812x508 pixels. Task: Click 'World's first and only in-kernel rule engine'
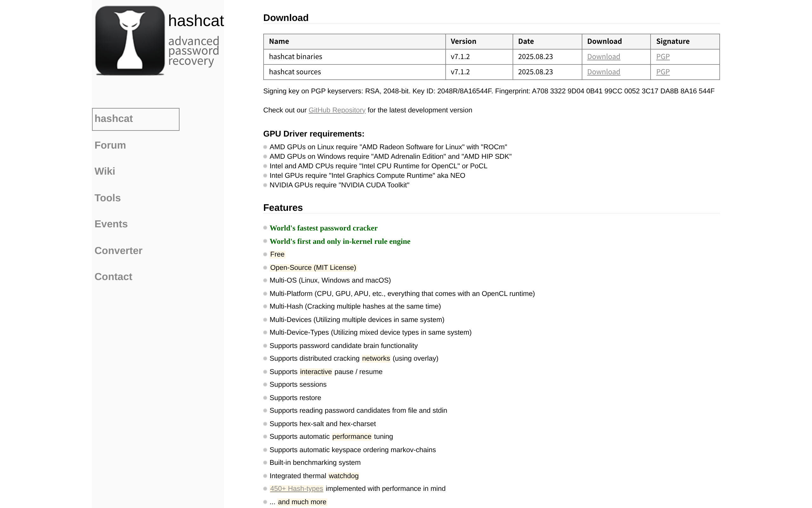pos(340,242)
